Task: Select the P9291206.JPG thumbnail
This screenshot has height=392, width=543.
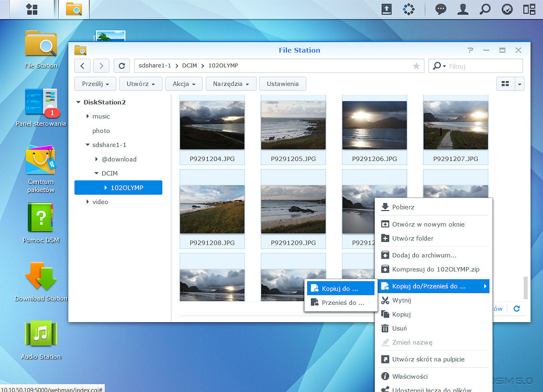Action: pos(374,130)
